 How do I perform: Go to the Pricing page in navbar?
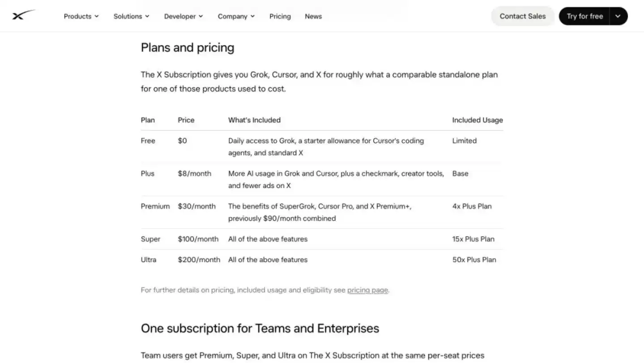[x=280, y=16]
